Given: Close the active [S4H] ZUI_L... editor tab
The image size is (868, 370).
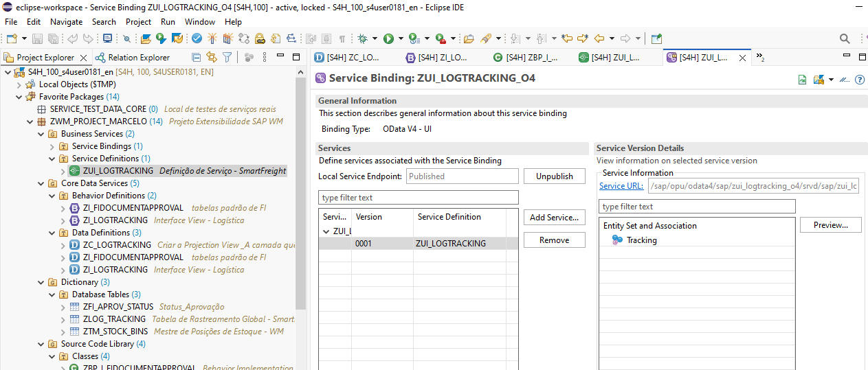Looking at the screenshot, I should click(x=742, y=58).
